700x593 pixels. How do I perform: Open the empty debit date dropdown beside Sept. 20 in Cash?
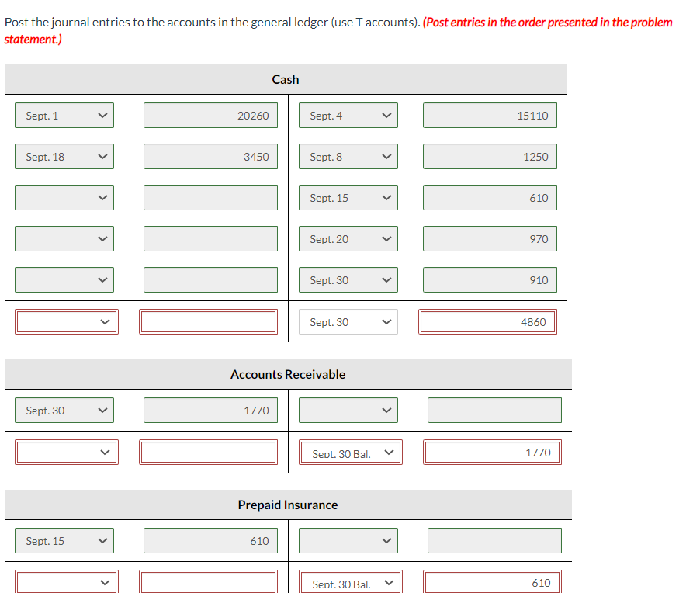pos(64,239)
